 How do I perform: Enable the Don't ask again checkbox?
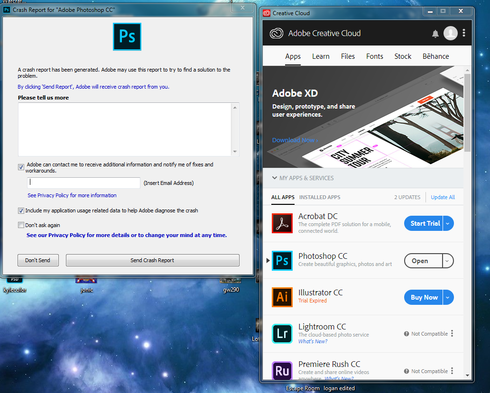click(x=21, y=225)
